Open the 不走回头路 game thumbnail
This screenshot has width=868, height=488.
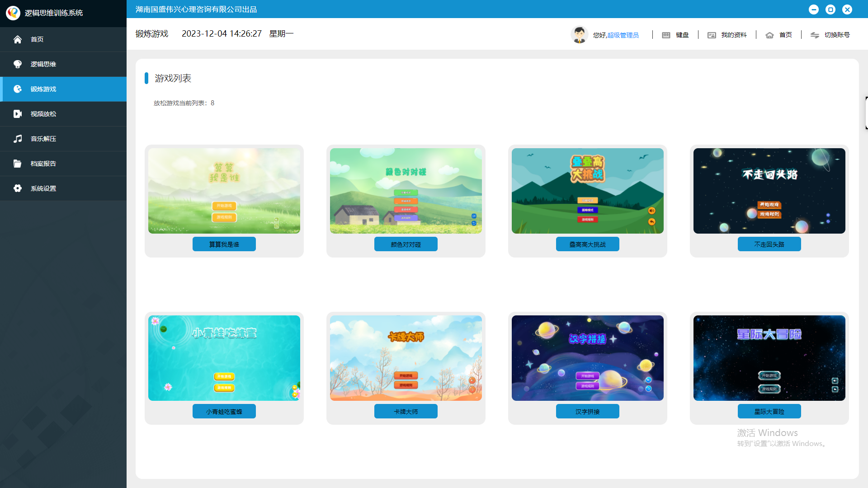pyautogui.click(x=769, y=191)
